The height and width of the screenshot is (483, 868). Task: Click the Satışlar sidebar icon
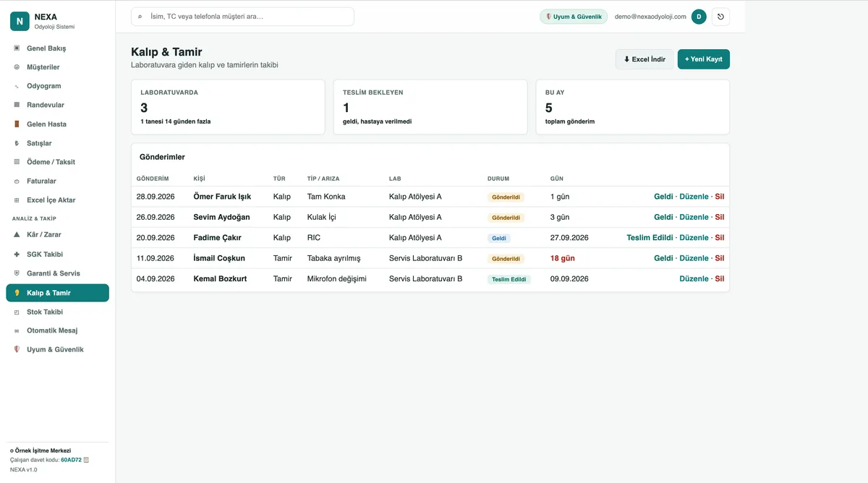coord(17,143)
